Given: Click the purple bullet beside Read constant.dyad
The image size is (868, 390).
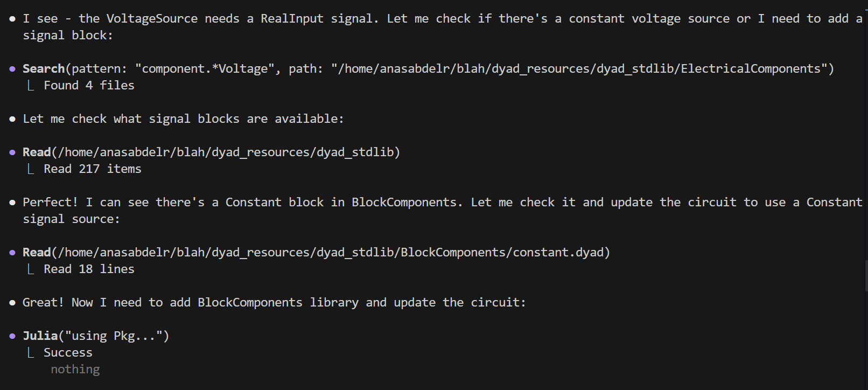Looking at the screenshot, I should click(x=12, y=253).
